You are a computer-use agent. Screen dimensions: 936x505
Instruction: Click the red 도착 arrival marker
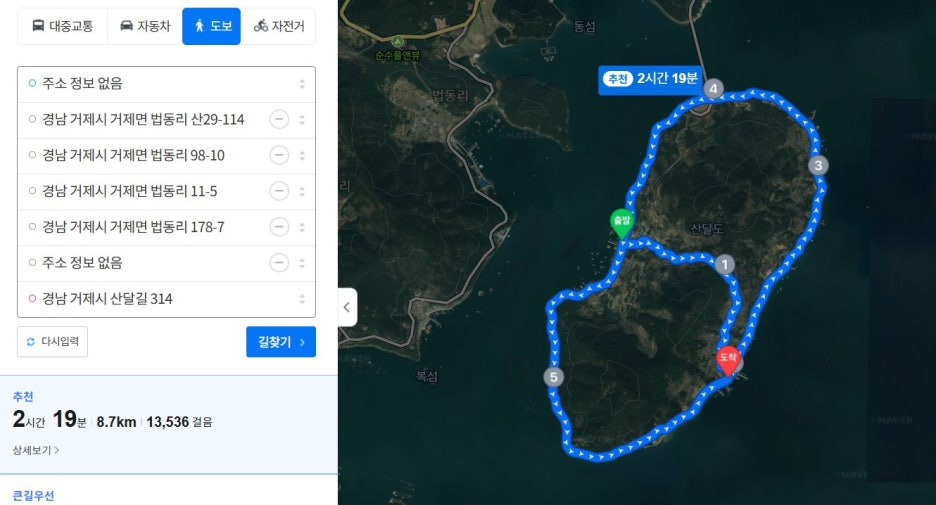click(x=728, y=361)
